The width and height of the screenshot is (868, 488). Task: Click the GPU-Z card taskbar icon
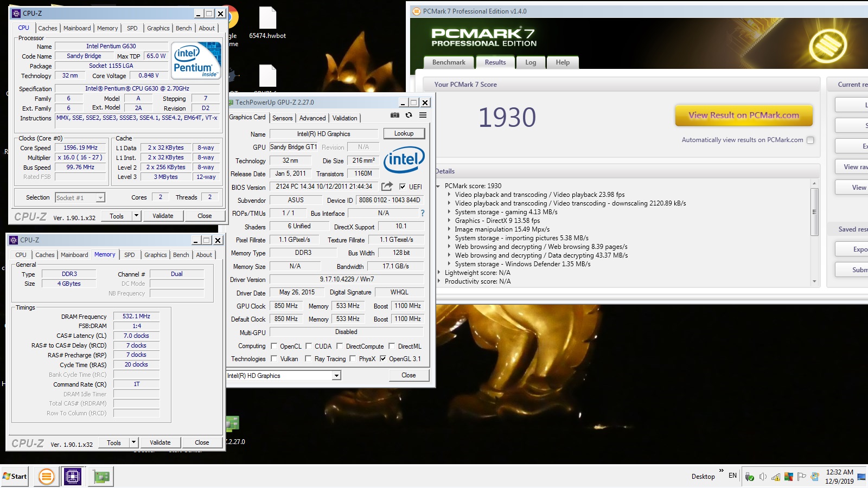click(101, 477)
